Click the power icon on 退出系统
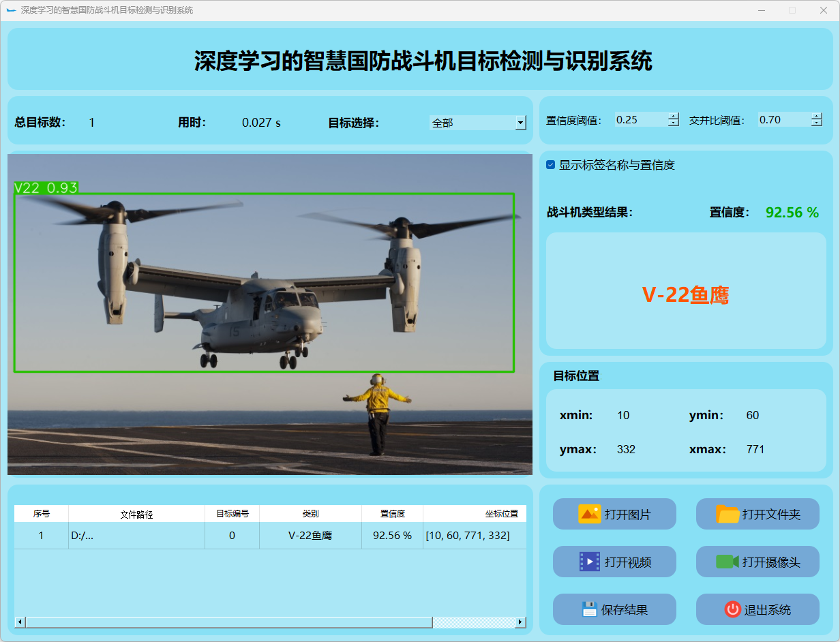The image size is (840, 642). click(733, 609)
